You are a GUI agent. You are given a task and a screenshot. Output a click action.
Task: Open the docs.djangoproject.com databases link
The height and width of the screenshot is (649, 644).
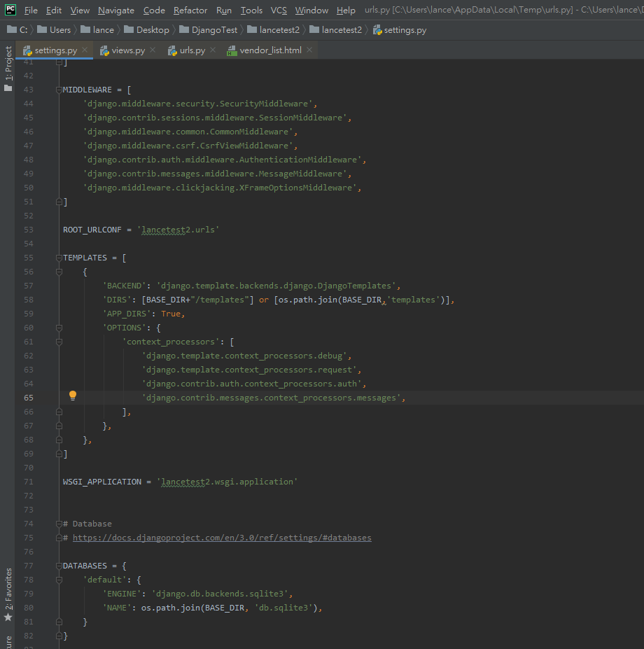coord(222,538)
